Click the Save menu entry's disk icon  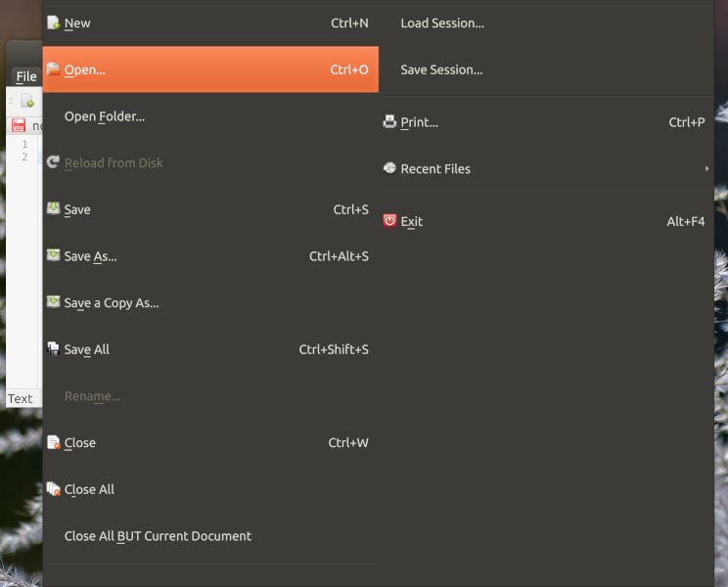coord(54,208)
